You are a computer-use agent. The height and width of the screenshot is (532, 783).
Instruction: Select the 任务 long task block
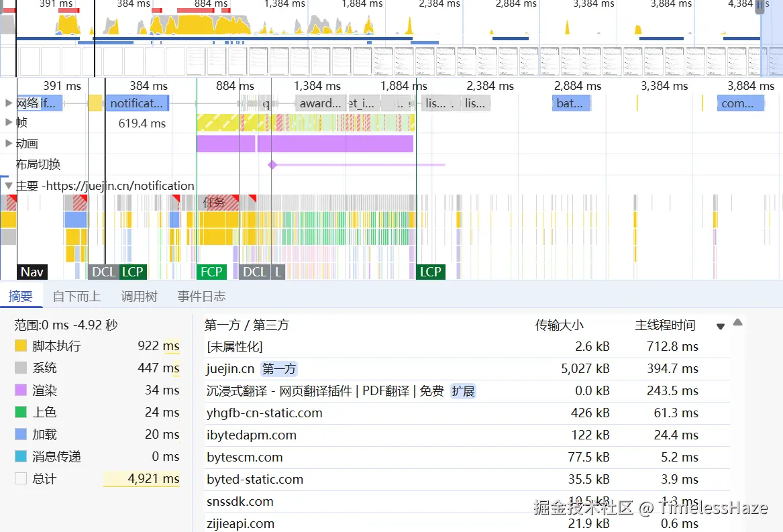click(x=218, y=203)
